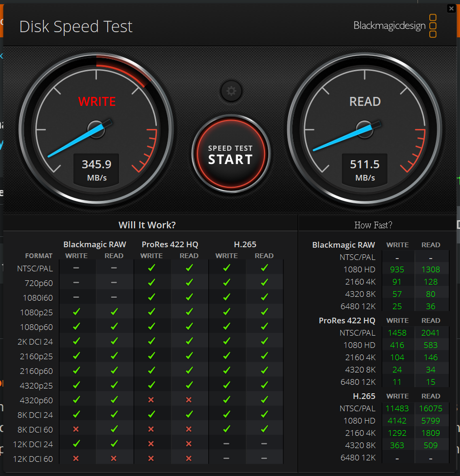Screen dimensions: 460x476
Task: Click the "How Fast?" panel header
Action: click(x=373, y=225)
